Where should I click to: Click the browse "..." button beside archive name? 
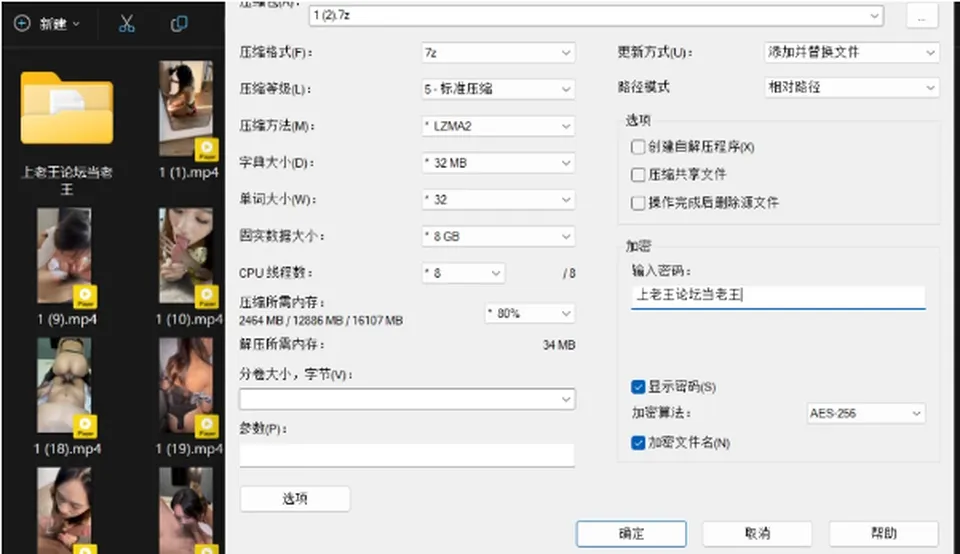921,16
